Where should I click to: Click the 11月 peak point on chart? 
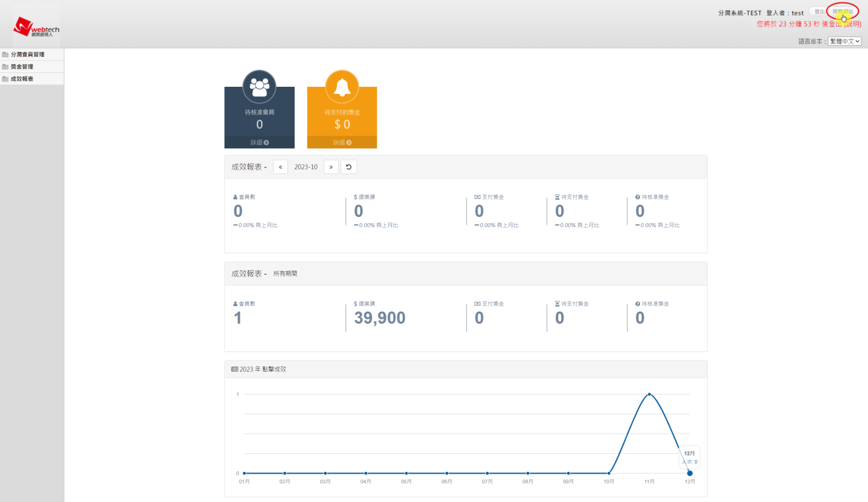coord(649,394)
